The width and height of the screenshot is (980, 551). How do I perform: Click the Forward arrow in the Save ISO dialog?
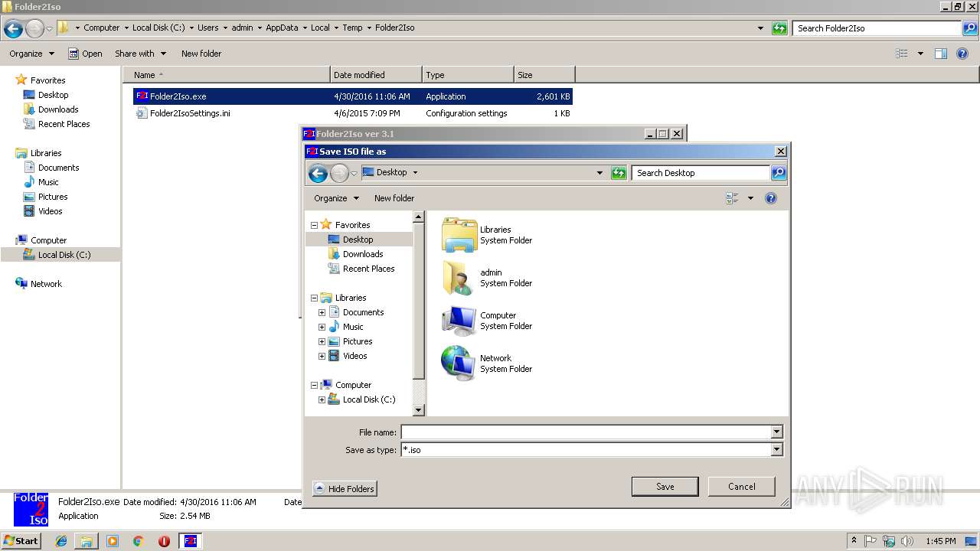[339, 173]
